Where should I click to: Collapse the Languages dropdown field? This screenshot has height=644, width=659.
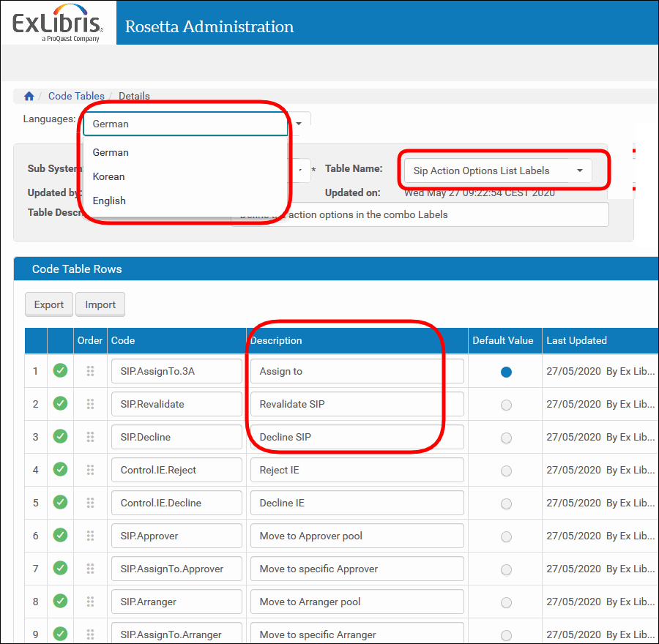point(185,124)
